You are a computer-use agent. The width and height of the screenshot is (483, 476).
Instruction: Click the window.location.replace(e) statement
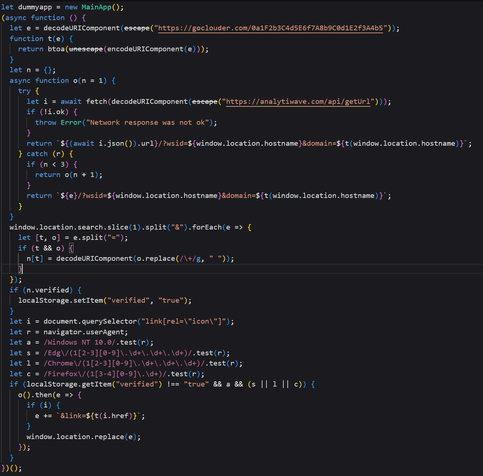84,437
